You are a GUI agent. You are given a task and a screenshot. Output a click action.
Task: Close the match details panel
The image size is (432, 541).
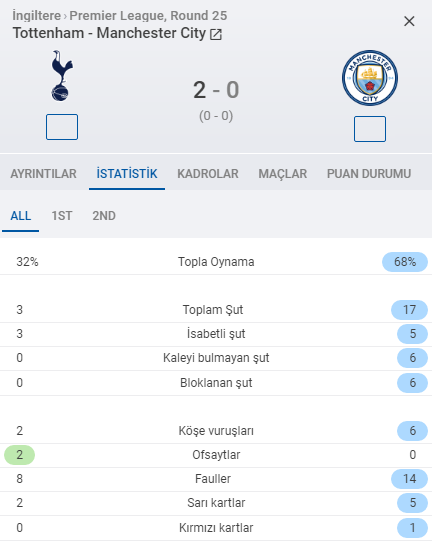click(x=409, y=21)
